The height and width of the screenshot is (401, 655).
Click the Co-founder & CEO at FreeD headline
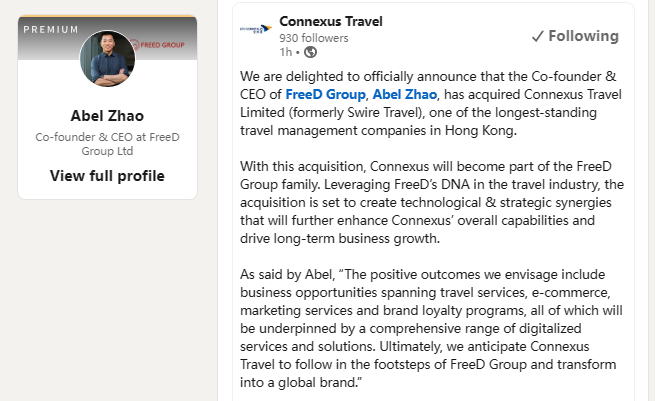[x=107, y=144]
